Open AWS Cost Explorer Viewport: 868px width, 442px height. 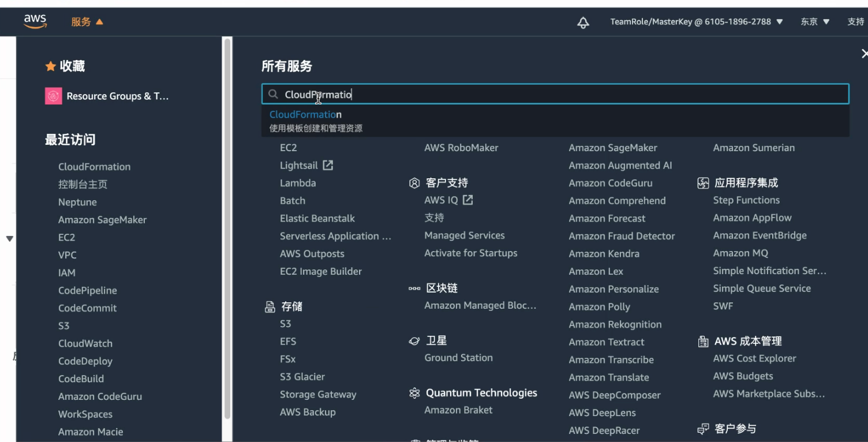(x=754, y=358)
